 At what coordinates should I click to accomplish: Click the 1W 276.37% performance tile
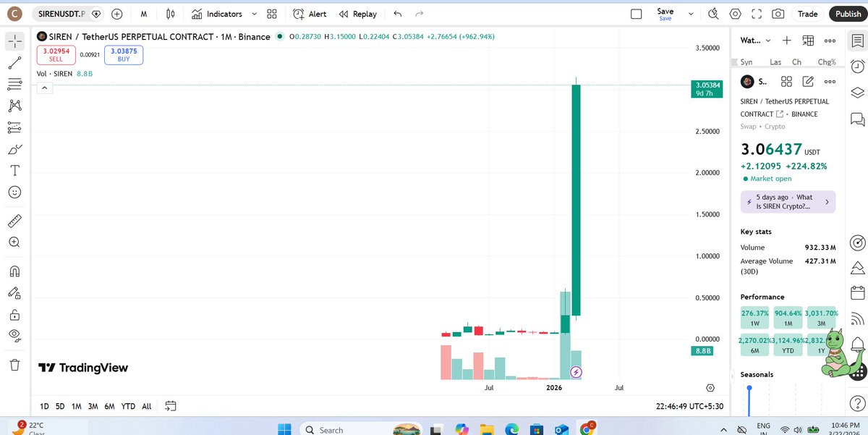[x=754, y=317]
